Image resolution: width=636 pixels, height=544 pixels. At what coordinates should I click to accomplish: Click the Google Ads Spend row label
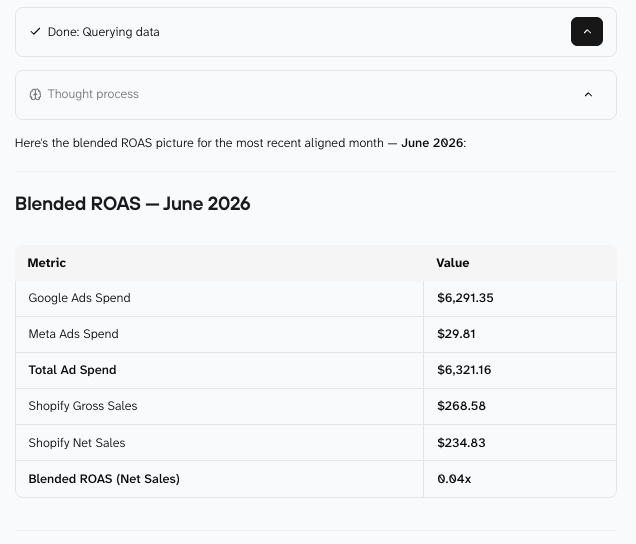click(80, 298)
